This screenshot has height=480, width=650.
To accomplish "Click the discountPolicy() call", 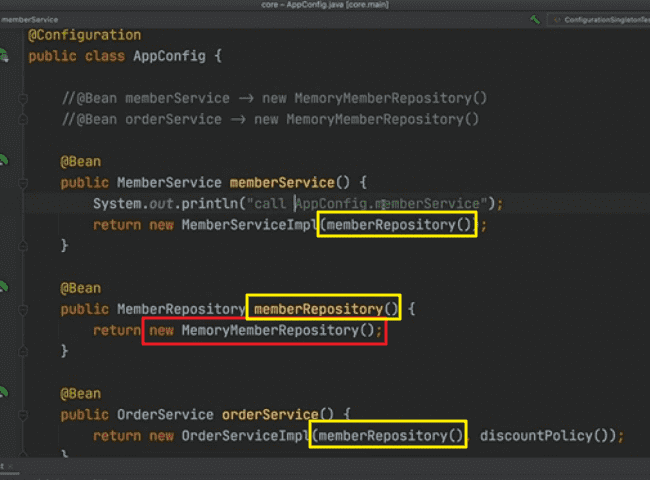I will (x=544, y=436).
